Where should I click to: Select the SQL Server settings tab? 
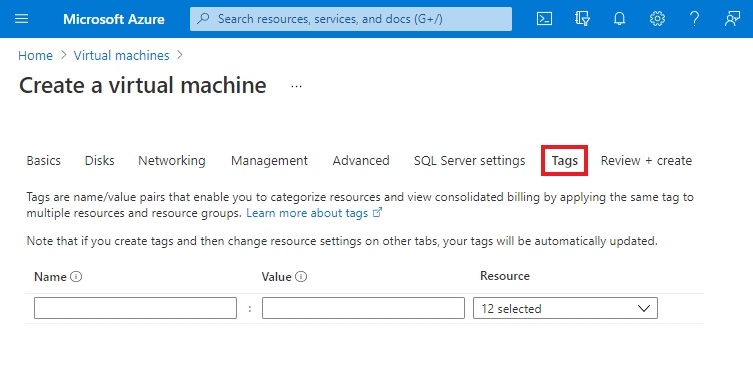[x=470, y=160]
